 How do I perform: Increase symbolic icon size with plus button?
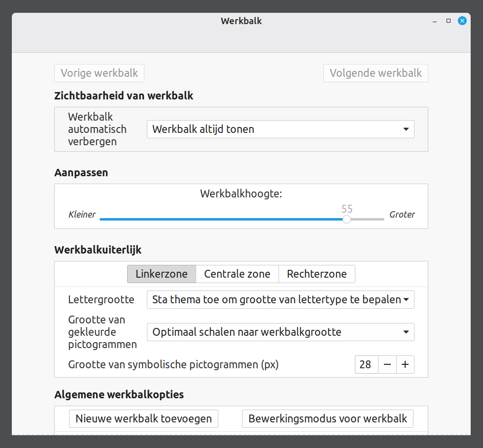[405, 365]
